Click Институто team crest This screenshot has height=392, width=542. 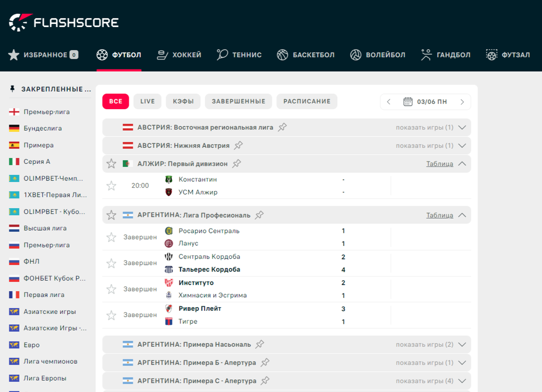click(169, 283)
